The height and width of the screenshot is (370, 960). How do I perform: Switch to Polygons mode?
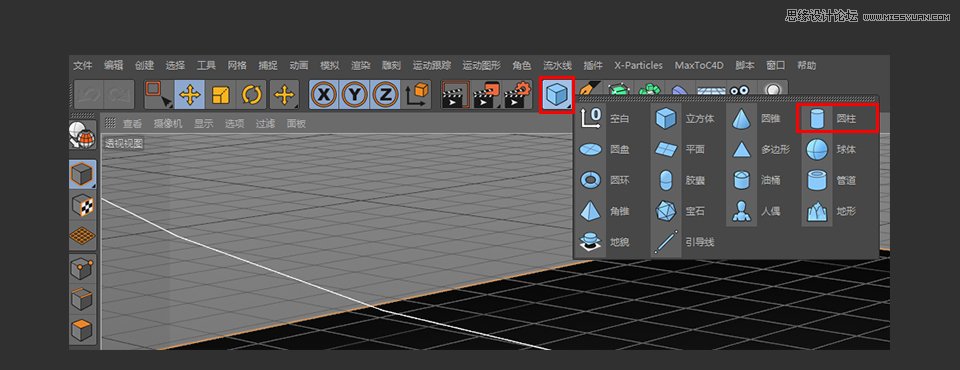click(x=82, y=331)
